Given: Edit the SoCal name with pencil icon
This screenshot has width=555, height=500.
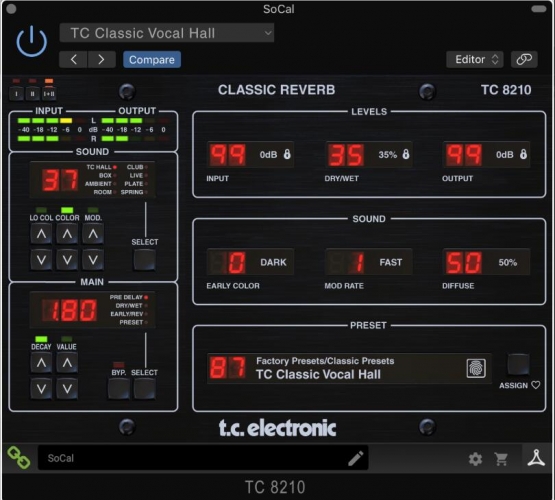Looking at the screenshot, I should [356, 458].
